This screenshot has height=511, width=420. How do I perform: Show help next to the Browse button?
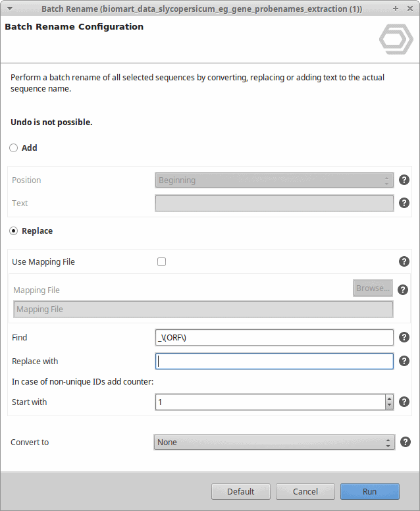tap(403, 290)
